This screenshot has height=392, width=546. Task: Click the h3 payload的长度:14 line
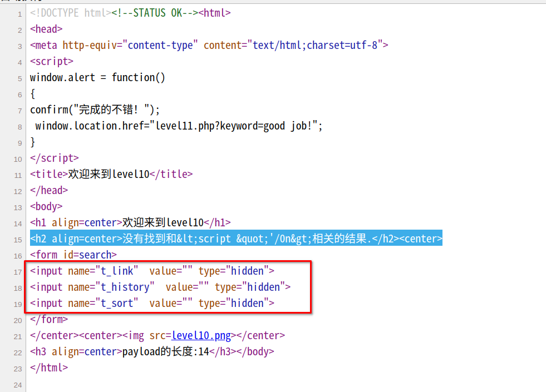pyautogui.click(x=152, y=352)
